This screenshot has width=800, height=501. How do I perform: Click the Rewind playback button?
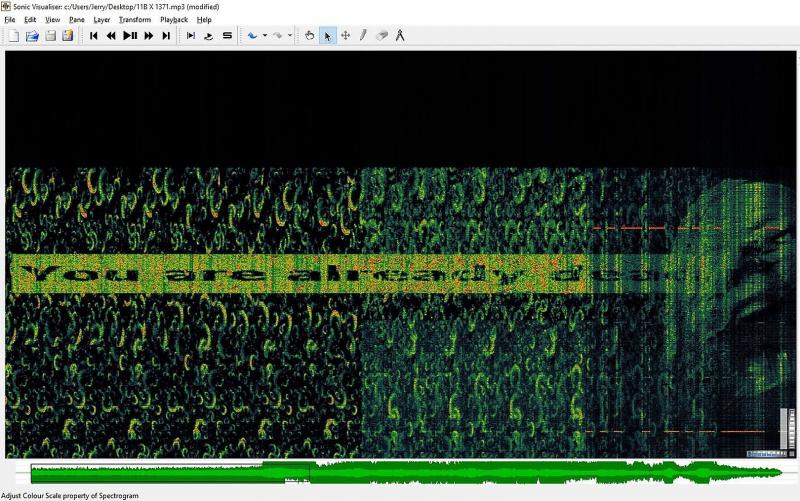click(x=111, y=36)
